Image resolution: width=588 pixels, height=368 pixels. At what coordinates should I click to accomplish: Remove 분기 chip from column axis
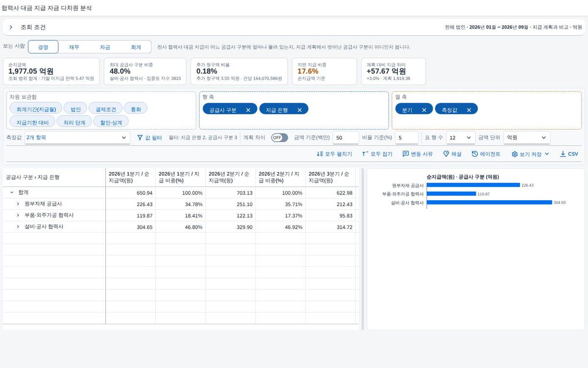[x=424, y=110]
